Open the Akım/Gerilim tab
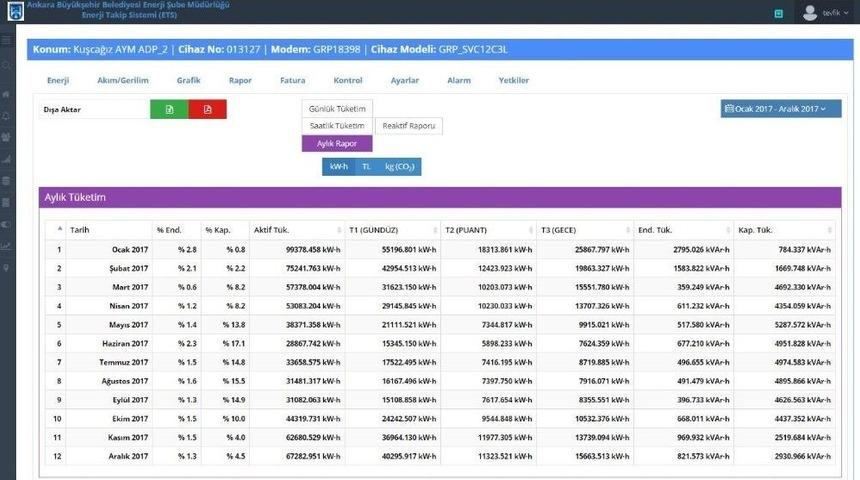 point(122,80)
